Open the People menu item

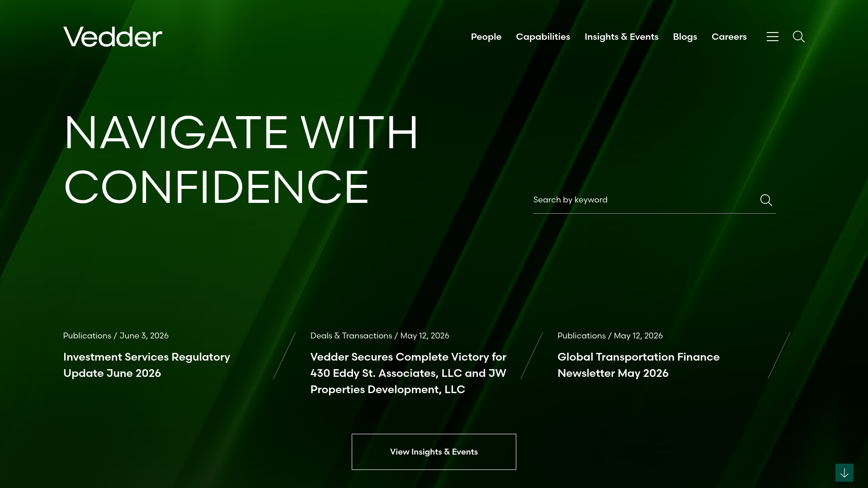[x=486, y=37]
